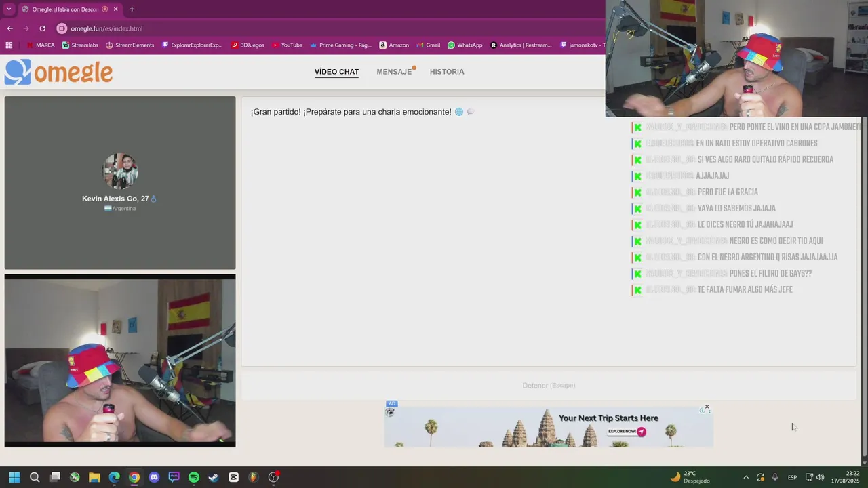Viewport: 868px width, 488px height.
Task: Go back to the previous page
Action: tap(9, 28)
